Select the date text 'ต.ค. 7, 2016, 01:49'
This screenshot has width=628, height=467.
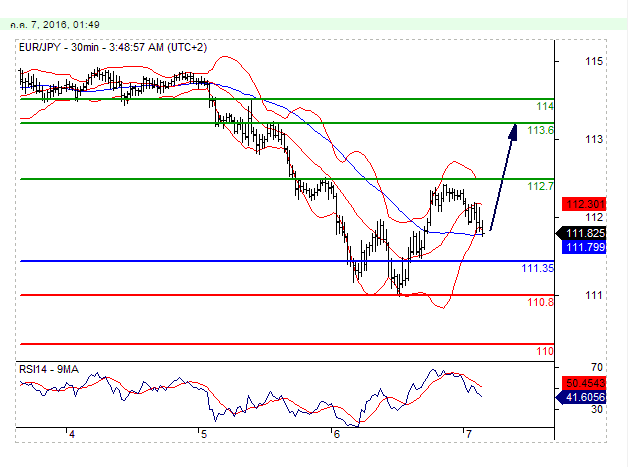(x=55, y=24)
